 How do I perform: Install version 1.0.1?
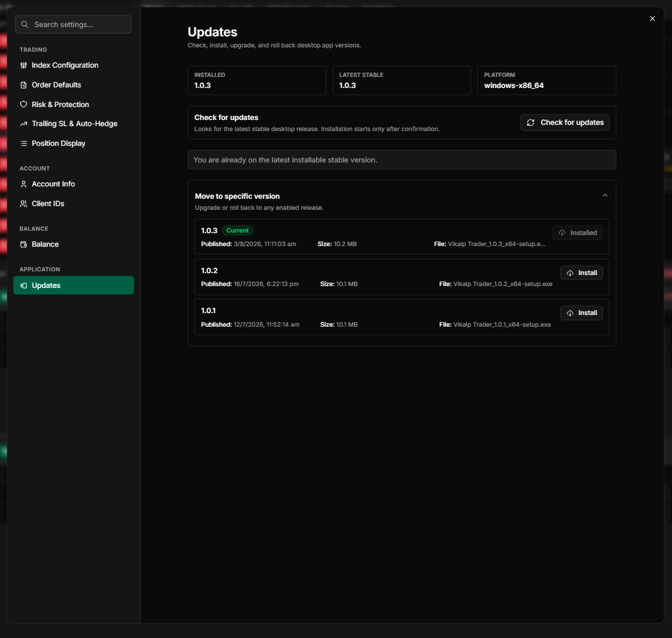(x=582, y=313)
